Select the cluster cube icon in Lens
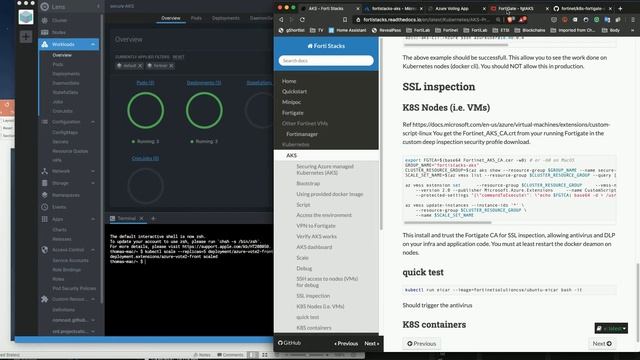Viewport: 640px width, 360px height. point(26,17)
